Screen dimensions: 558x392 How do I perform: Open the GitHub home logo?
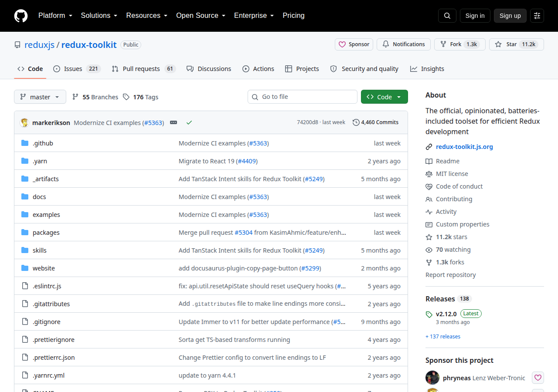tap(21, 16)
